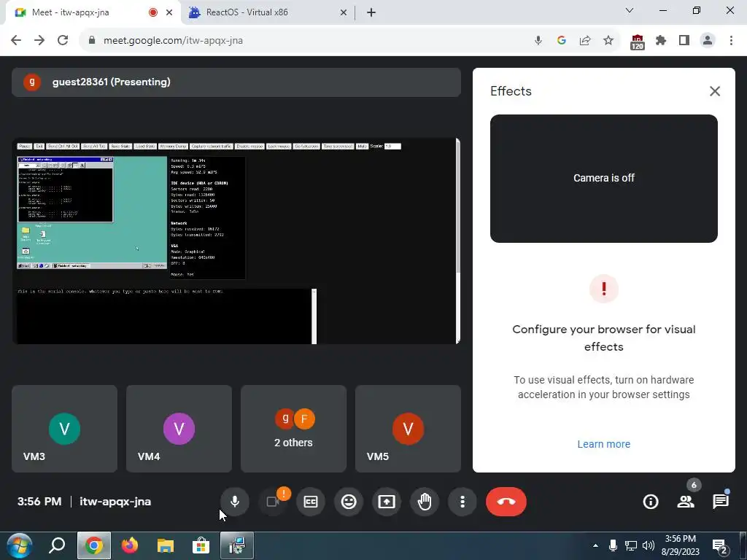Open taskbar search
747x560 pixels.
pos(57,545)
